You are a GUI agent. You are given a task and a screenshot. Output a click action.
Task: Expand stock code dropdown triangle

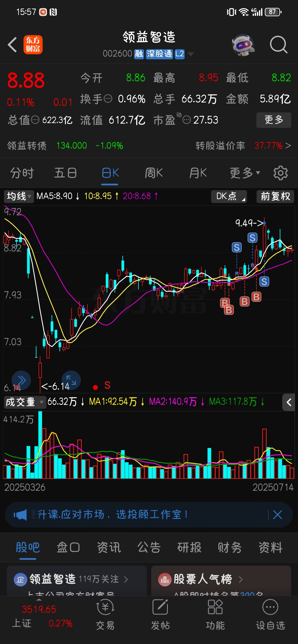191,54
